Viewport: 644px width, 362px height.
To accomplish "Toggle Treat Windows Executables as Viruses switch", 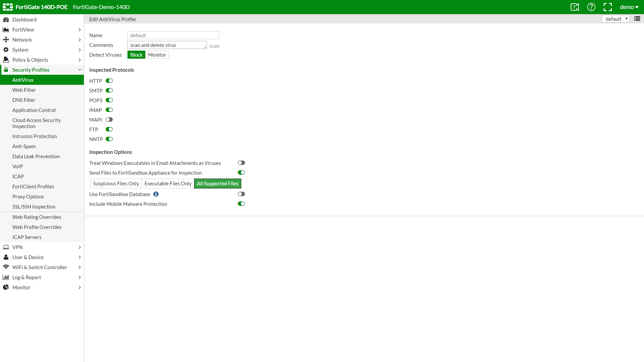I will coord(241,163).
